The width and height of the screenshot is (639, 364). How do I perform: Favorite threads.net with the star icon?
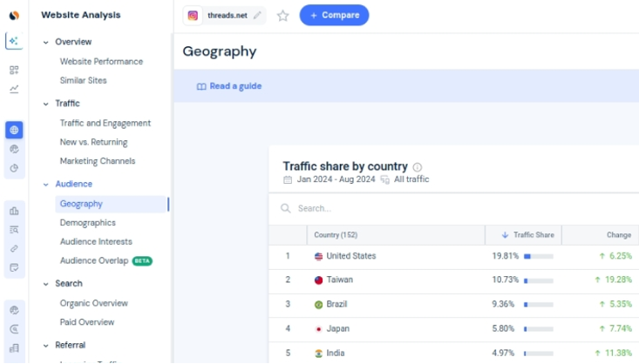(x=282, y=16)
